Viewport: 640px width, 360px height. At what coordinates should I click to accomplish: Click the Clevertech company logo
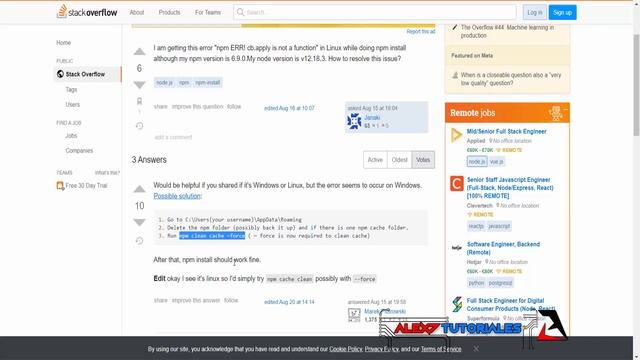[456, 183]
